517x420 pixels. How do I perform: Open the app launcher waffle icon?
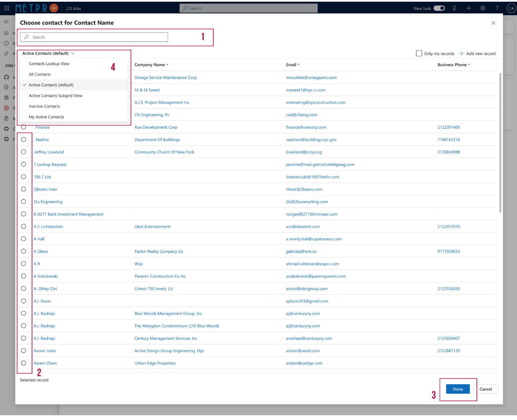point(7,8)
